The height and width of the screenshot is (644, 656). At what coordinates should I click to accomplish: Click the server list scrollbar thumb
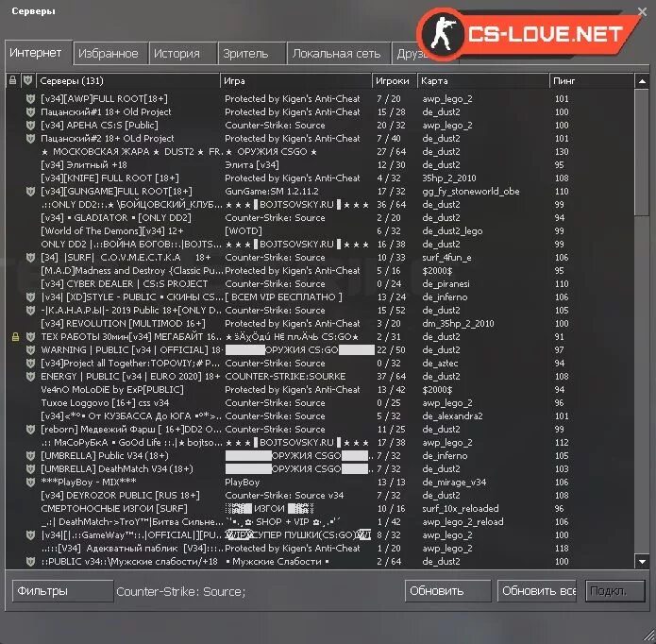(x=642, y=152)
